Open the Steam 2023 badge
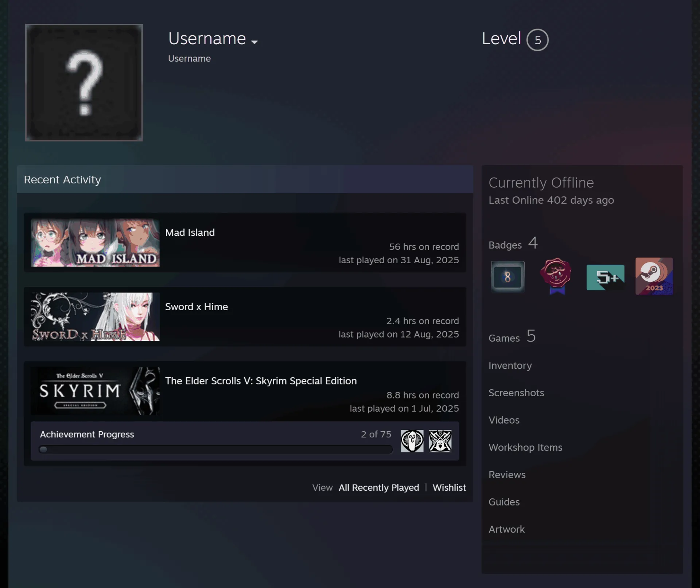The height and width of the screenshot is (588, 700). pos(654,276)
